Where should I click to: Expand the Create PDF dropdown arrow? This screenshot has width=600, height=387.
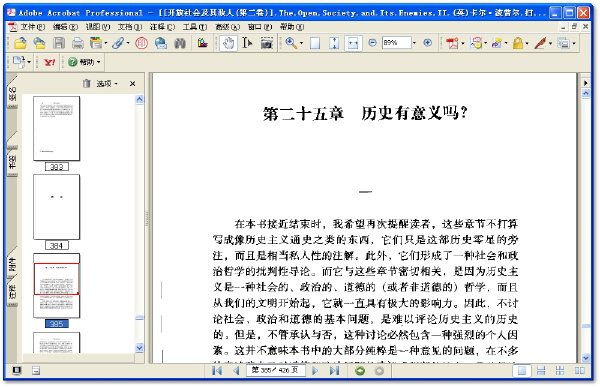[x=463, y=43]
